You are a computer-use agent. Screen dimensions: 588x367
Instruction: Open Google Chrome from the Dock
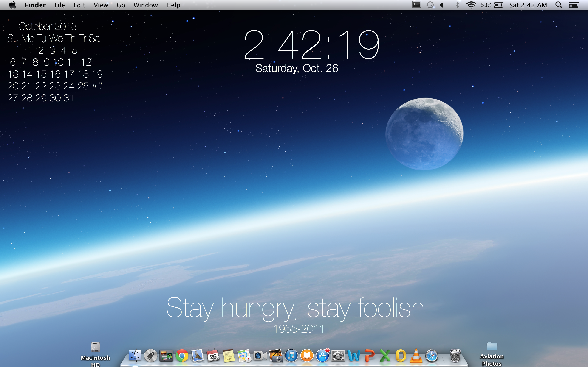[182, 356]
